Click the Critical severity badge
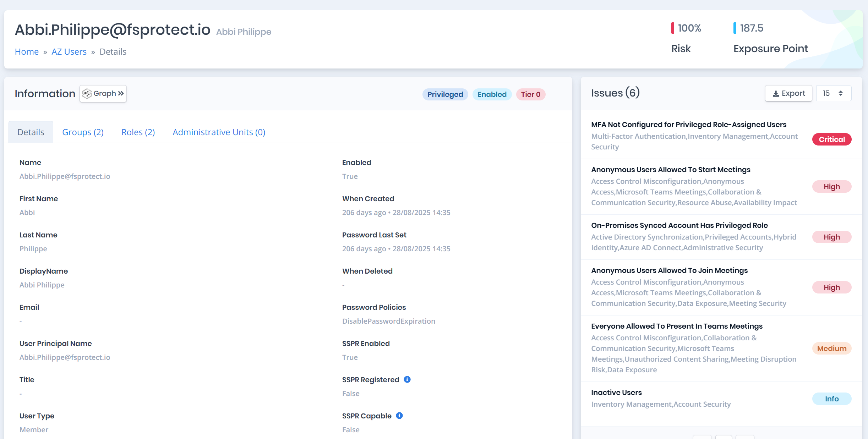Screen dimensions: 868x439 click(831, 139)
